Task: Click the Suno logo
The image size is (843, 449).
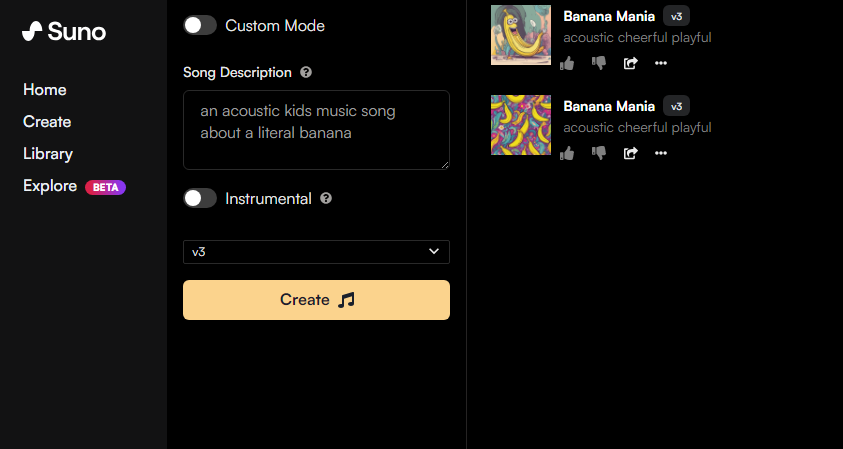Action: point(64,31)
